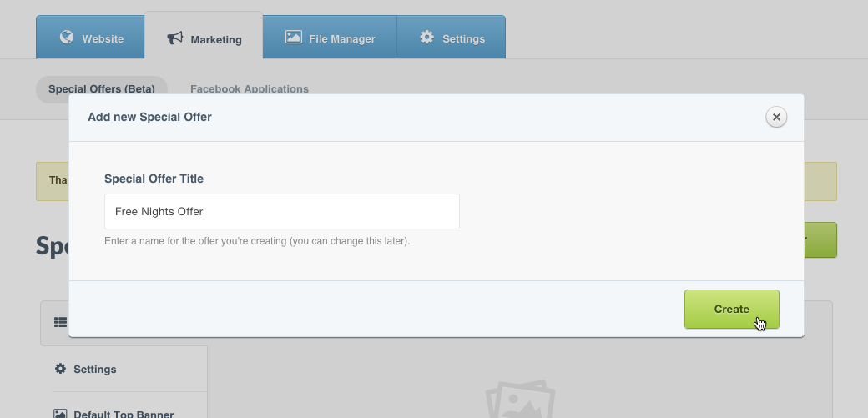This screenshot has height=418, width=868.
Task: Select the Settings label in left sidebar
Action: tap(95, 370)
